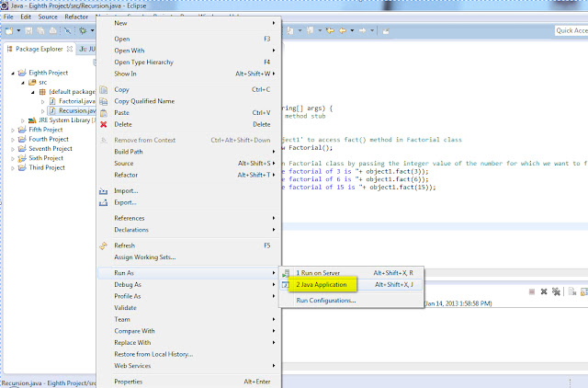Switch to the Package Explorer tab
This screenshot has height=388, width=588.
coord(39,49)
